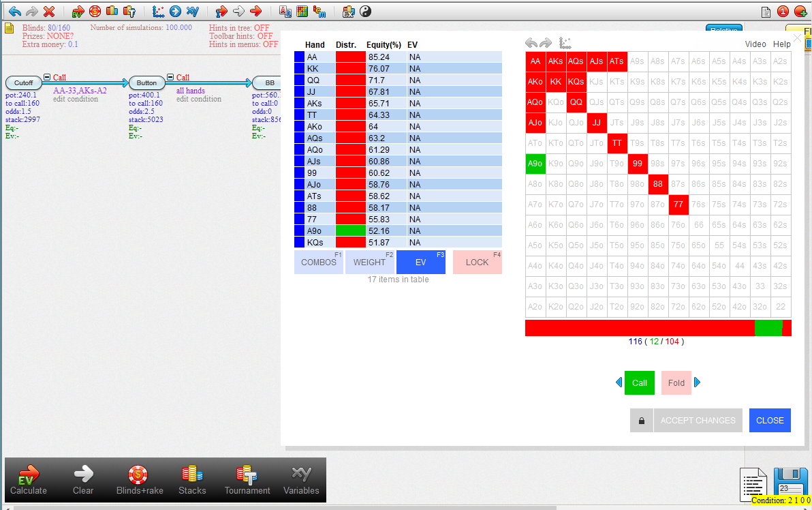Image resolution: width=812 pixels, height=510 pixels.
Task: Click the yin-yang icon in toolbar
Action: (366, 11)
